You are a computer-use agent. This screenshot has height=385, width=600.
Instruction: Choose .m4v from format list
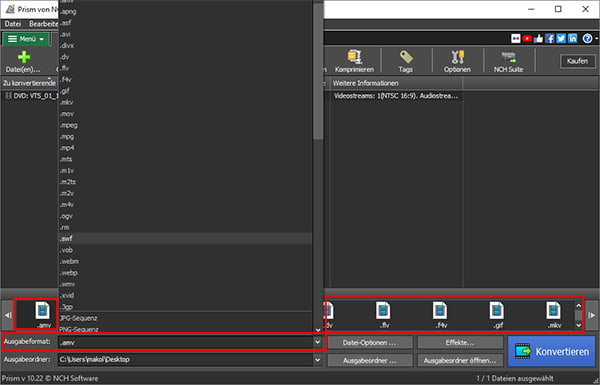click(186, 204)
